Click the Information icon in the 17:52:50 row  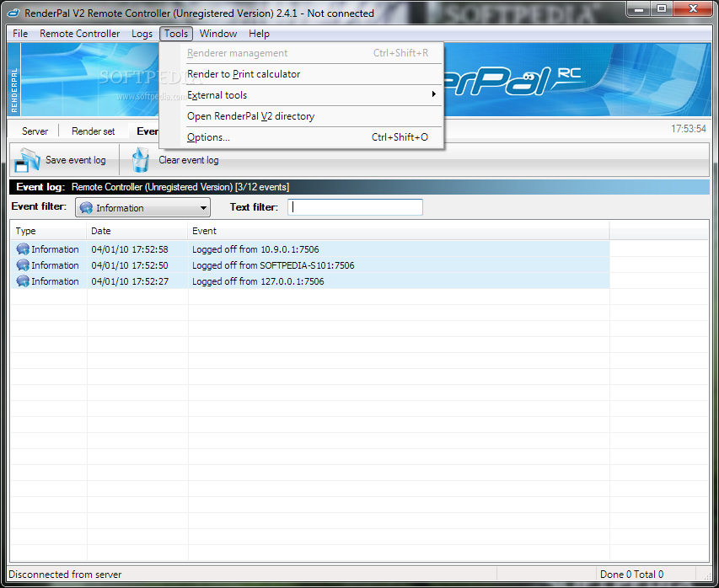tap(23, 265)
